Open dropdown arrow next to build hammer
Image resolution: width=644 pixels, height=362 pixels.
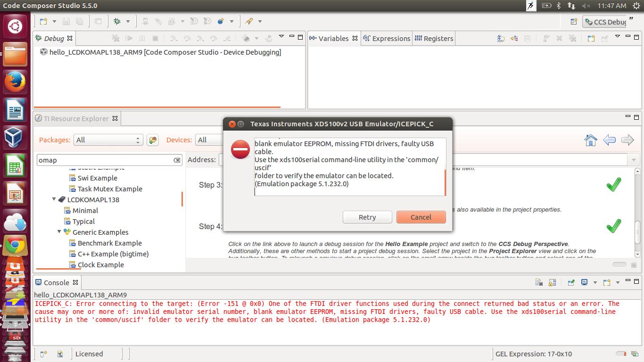point(260,21)
